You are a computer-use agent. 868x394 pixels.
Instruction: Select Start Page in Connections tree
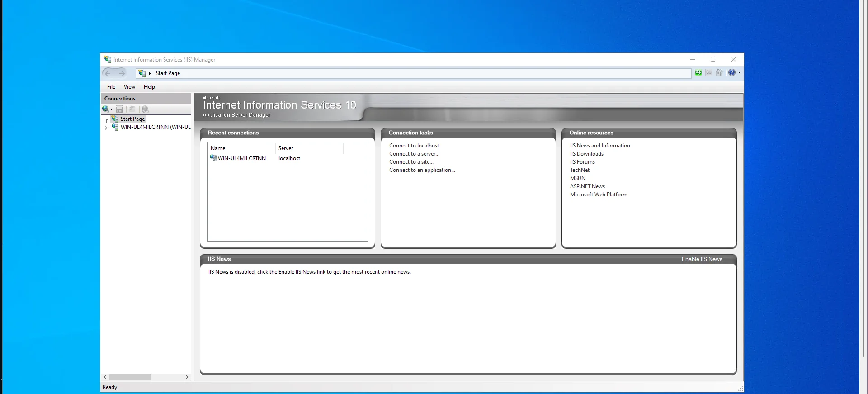pyautogui.click(x=132, y=119)
